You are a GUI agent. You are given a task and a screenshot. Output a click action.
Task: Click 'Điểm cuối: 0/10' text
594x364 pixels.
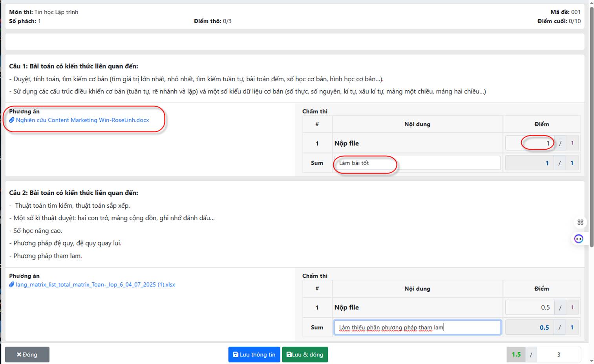click(559, 21)
